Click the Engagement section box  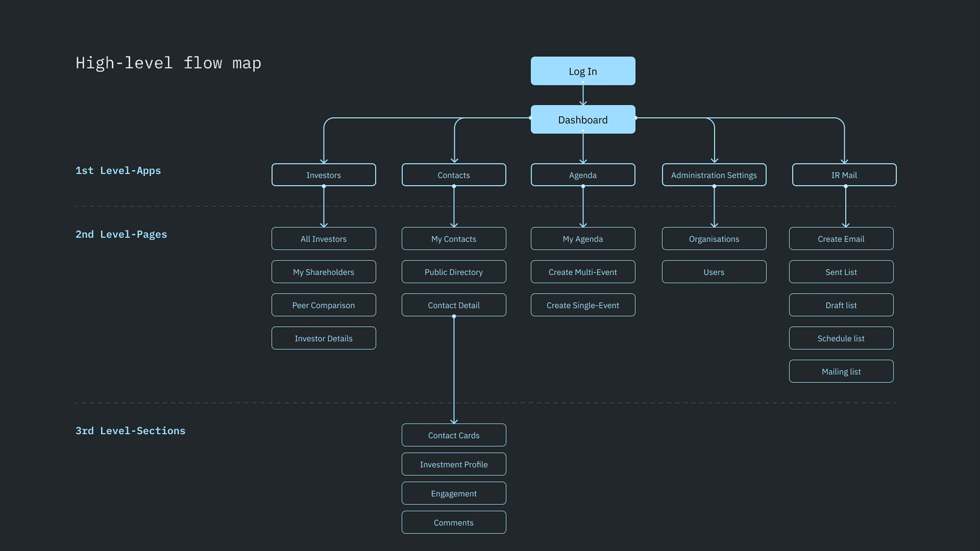click(454, 493)
